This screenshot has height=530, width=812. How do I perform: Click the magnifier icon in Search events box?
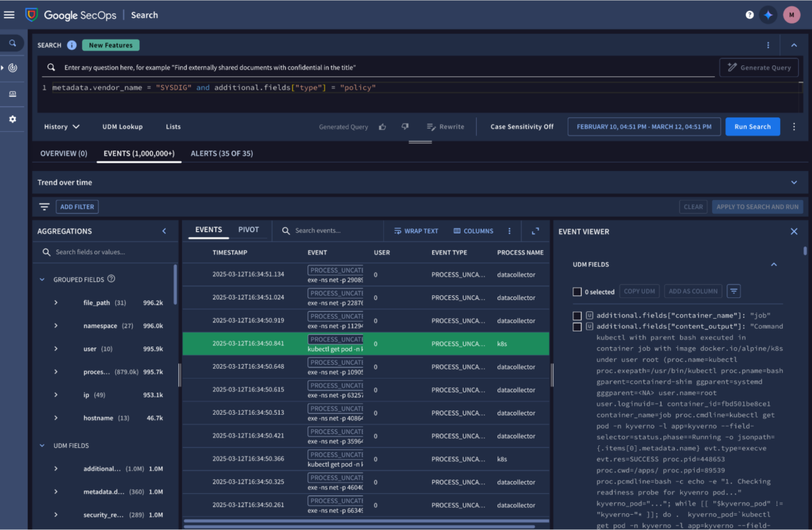pyautogui.click(x=286, y=231)
